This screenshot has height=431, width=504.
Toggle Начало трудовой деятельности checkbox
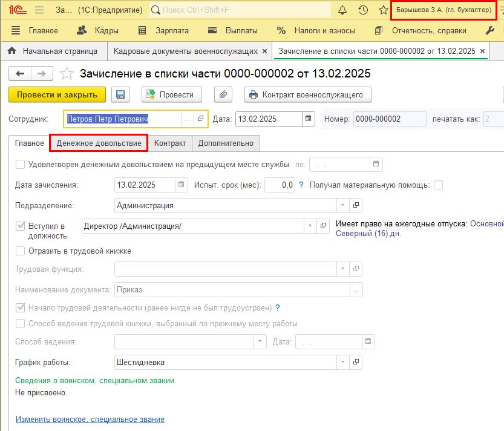click(x=20, y=308)
